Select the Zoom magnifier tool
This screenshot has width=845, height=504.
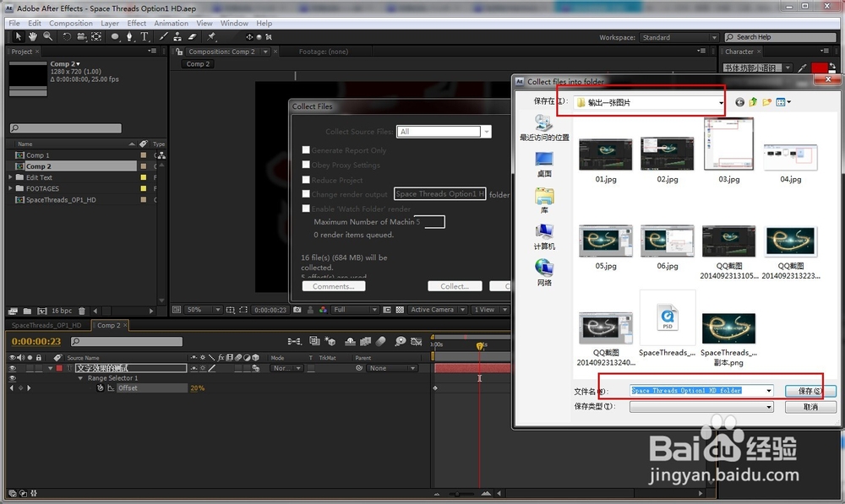click(48, 36)
